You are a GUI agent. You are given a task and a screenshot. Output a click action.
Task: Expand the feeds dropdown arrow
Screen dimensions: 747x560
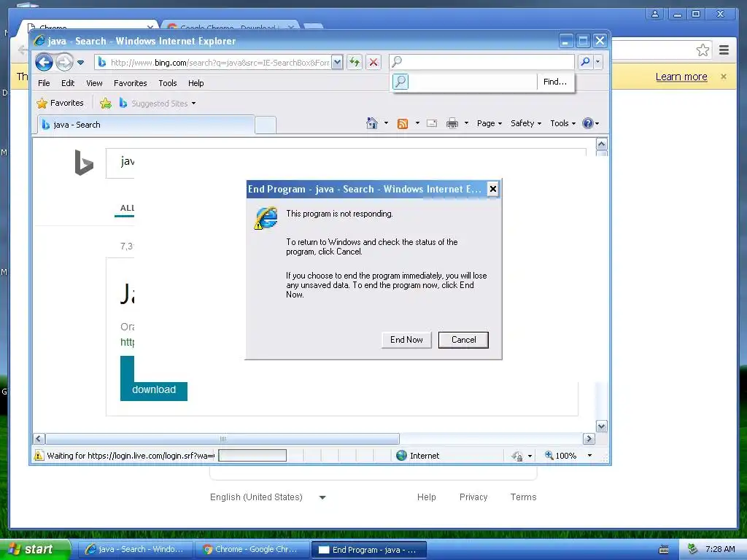pyautogui.click(x=417, y=123)
